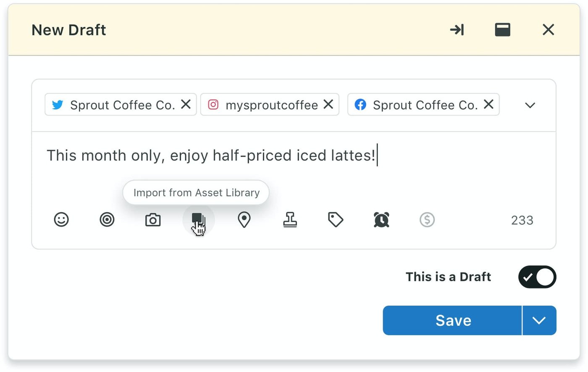
Task: Import an image from the Asset Library
Action: coord(199,219)
